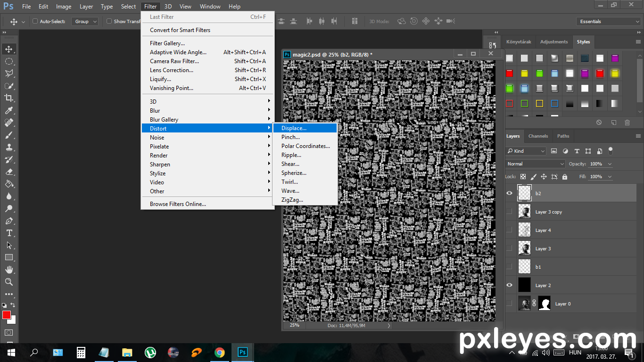Click the purple style swatch in top row

(615, 58)
